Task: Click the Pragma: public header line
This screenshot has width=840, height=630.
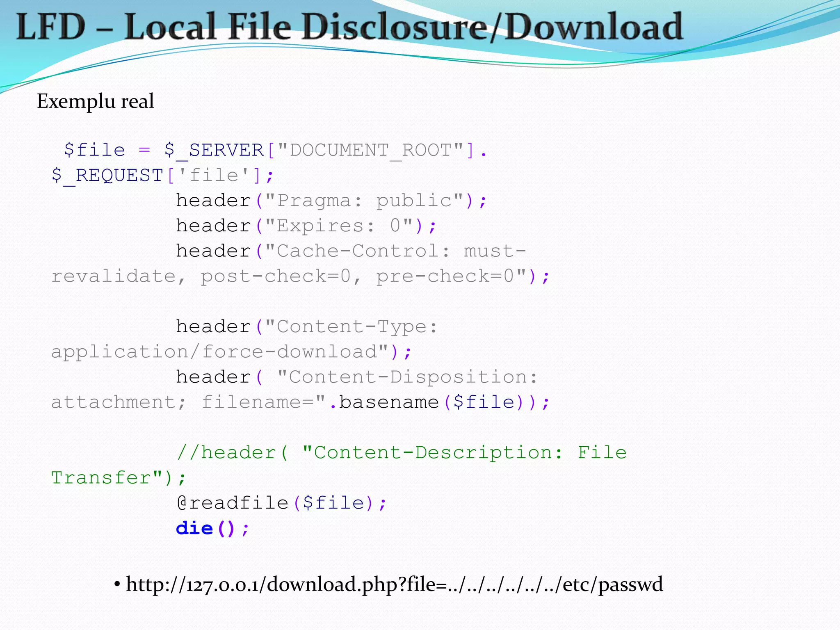Action: tap(331, 201)
